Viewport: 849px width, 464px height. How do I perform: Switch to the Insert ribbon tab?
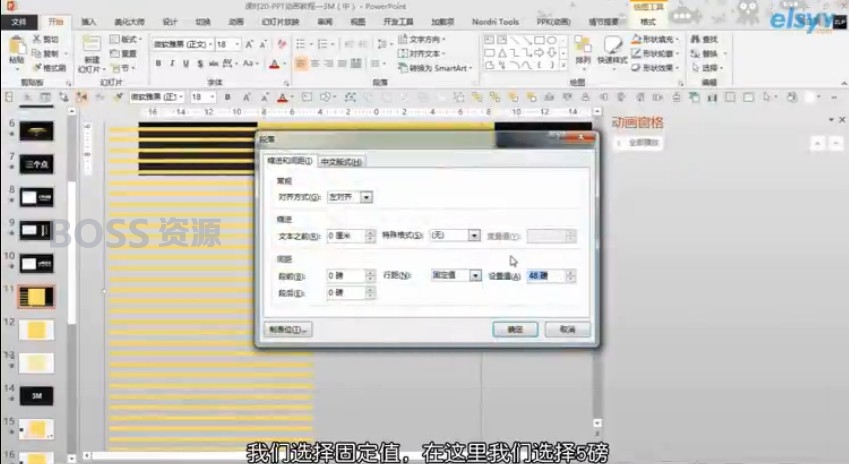(x=88, y=22)
